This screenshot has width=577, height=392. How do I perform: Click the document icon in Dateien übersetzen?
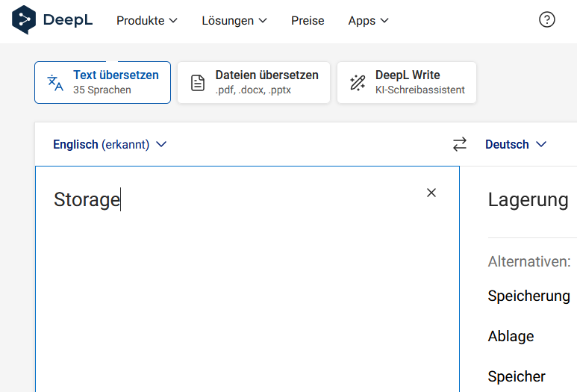point(198,82)
